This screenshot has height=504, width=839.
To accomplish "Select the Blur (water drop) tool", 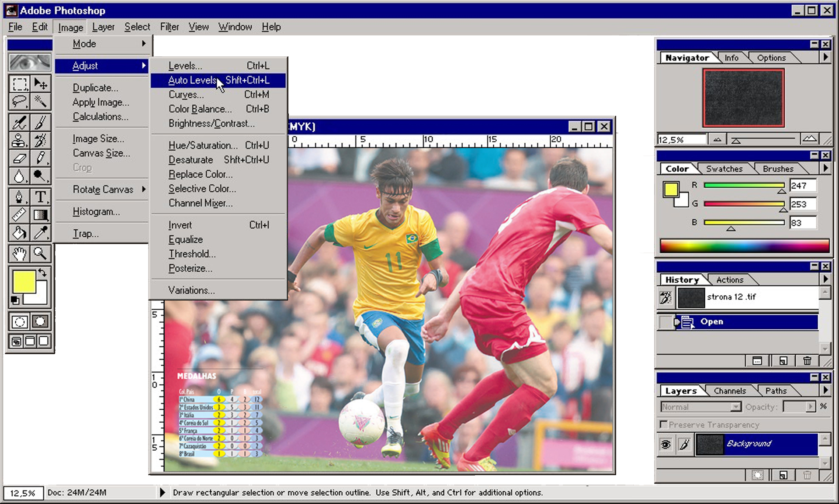I will click(20, 176).
